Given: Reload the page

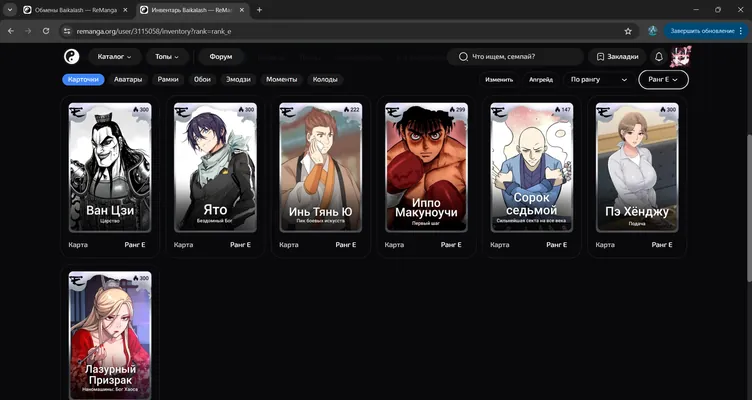Looking at the screenshot, I should [x=46, y=31].
